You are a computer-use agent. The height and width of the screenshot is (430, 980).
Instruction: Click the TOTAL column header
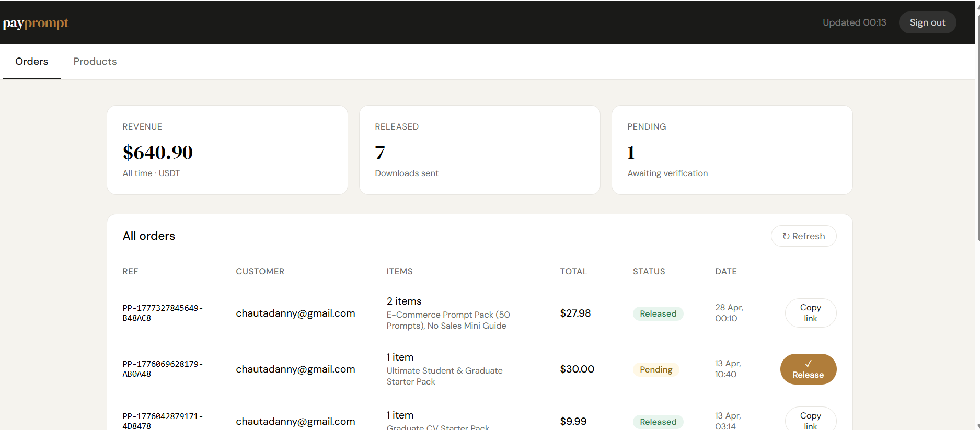573,271
